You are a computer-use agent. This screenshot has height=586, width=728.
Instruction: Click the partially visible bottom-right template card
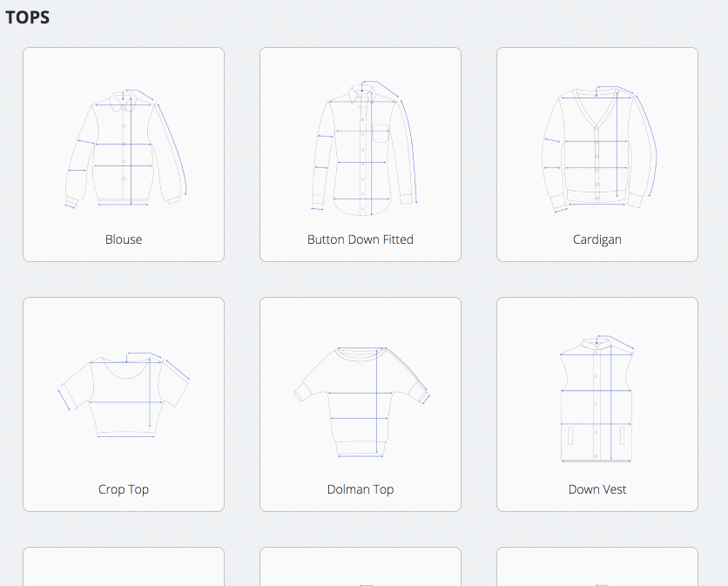[x=597, y=566]
